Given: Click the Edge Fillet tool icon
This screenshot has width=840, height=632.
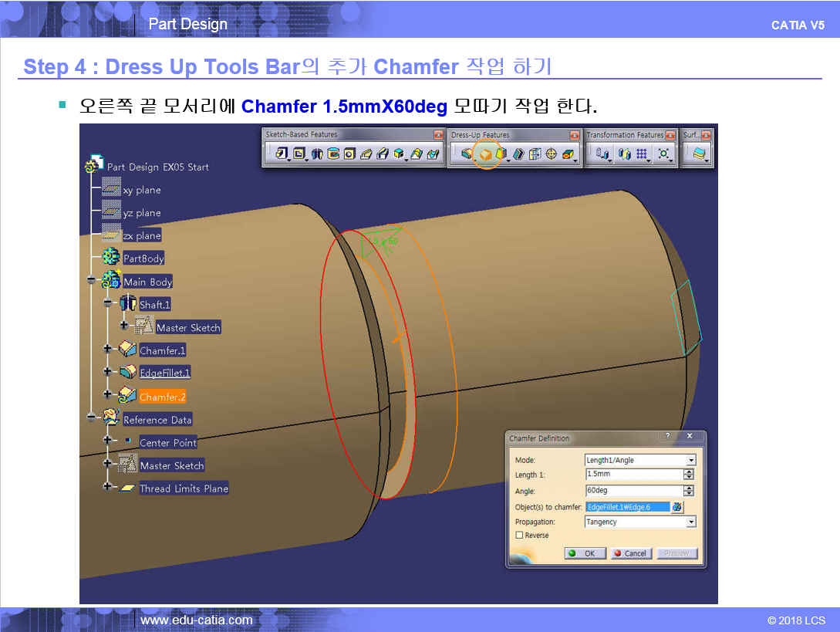Looking at the screenshot, I should pos(467,154).
